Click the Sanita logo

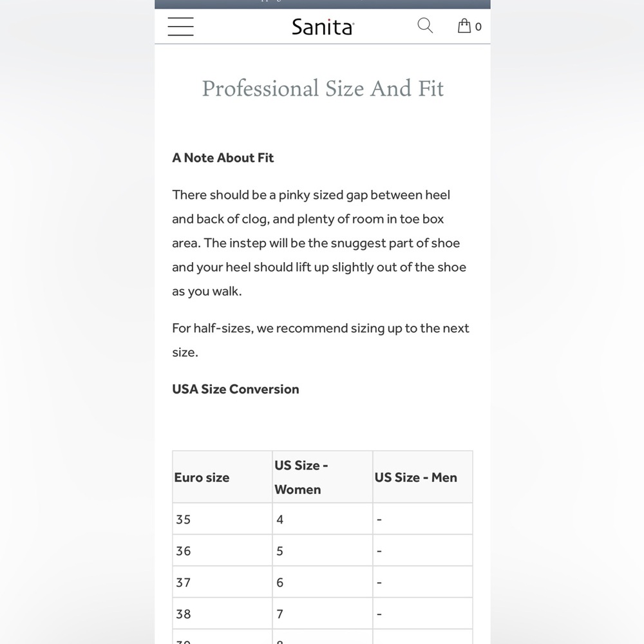click(323, 27)
